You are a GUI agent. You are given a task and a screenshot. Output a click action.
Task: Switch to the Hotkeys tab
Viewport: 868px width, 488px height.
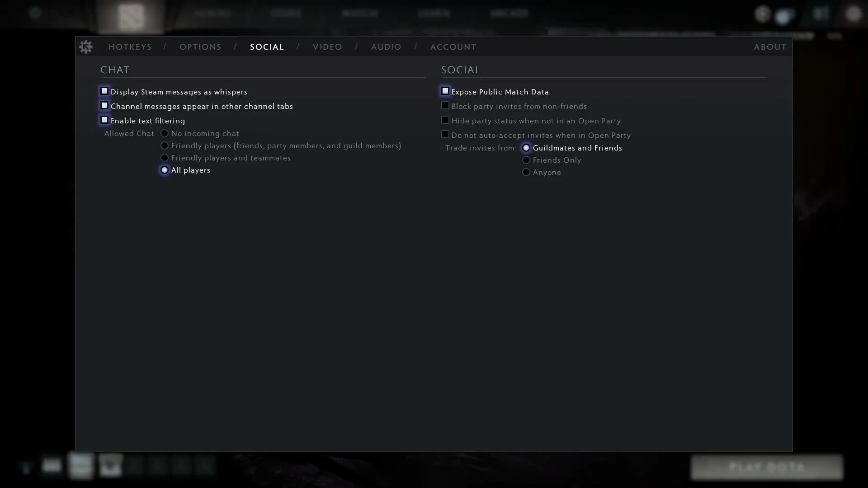[130, 47]
